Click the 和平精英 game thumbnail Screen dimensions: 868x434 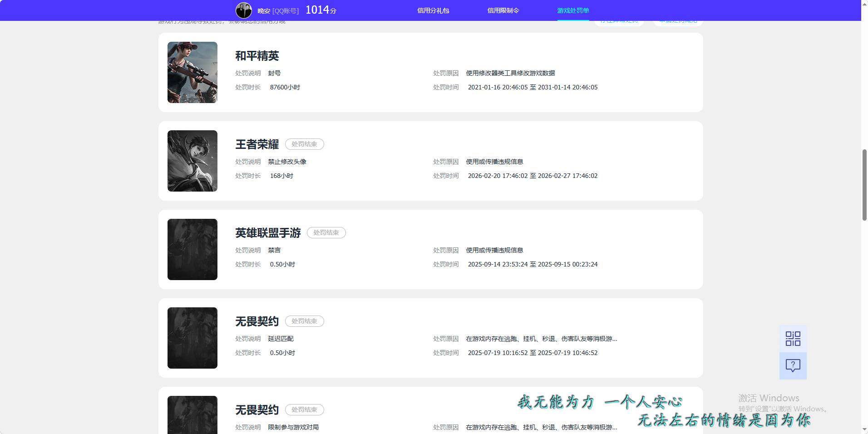(192, 72)
